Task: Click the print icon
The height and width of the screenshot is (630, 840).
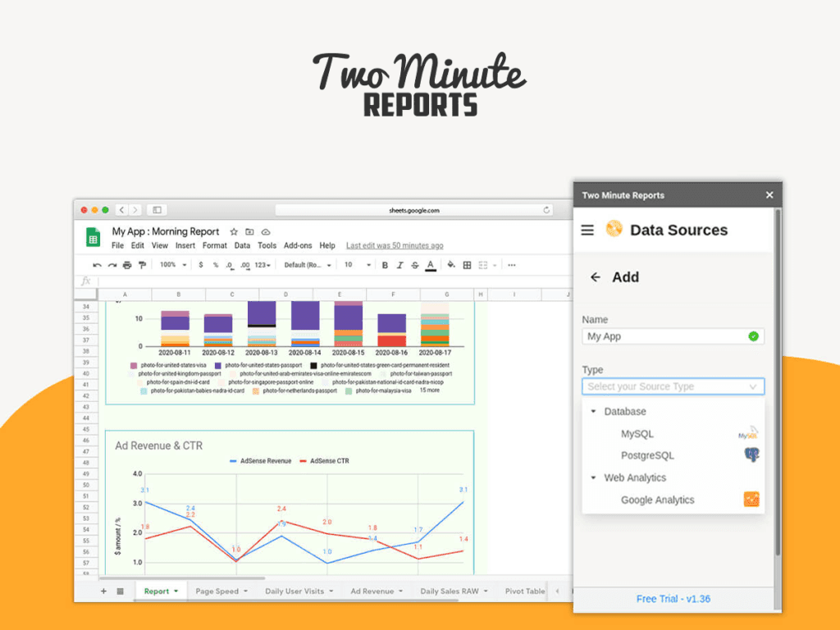Action: tap(127, 265)
